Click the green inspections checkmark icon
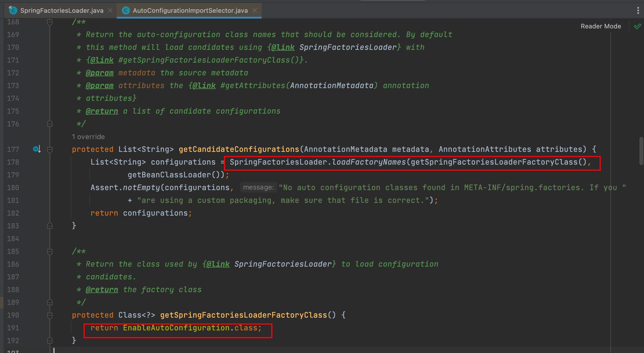This screenshot has width=644, height=353. pyautogui.click(x=637, y=27)
